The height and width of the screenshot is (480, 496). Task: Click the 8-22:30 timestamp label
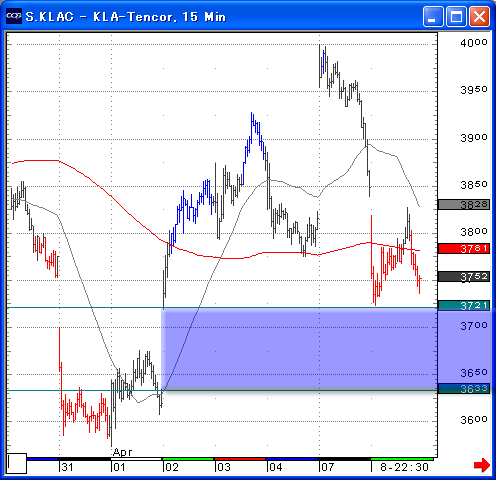click(404, 467)
